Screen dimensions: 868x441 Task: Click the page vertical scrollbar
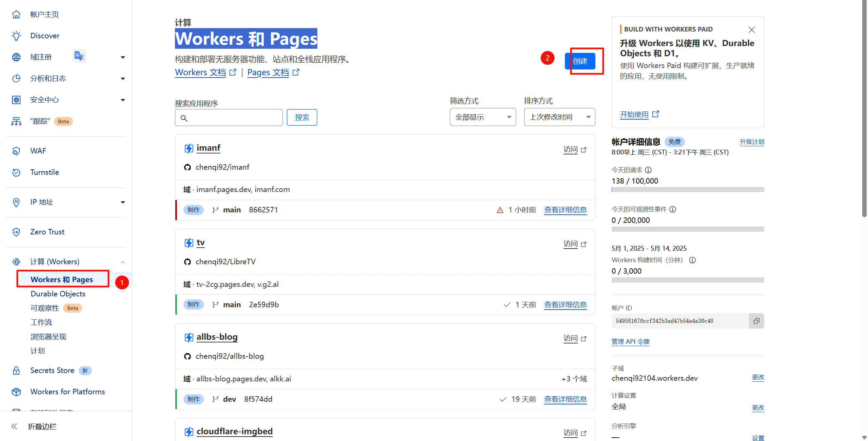click(x=864, y=108)
